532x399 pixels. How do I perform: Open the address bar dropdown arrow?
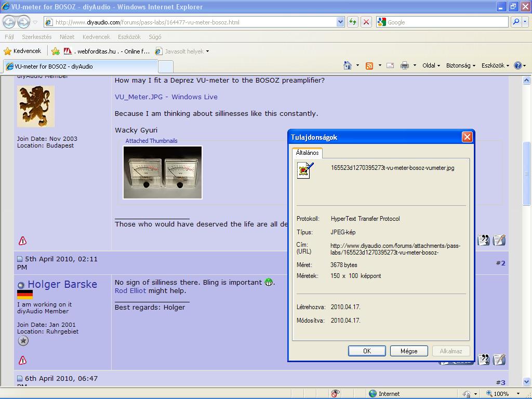[340, 22]
